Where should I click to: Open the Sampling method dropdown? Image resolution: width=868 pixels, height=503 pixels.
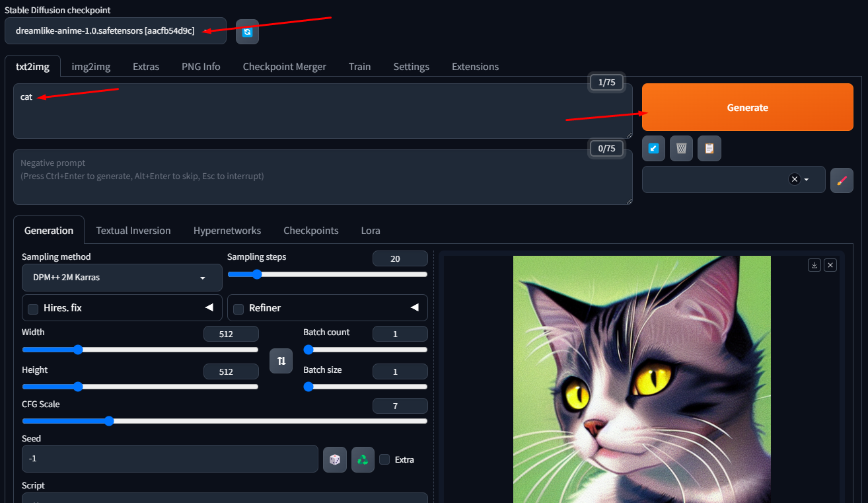(x=122, y=278)
